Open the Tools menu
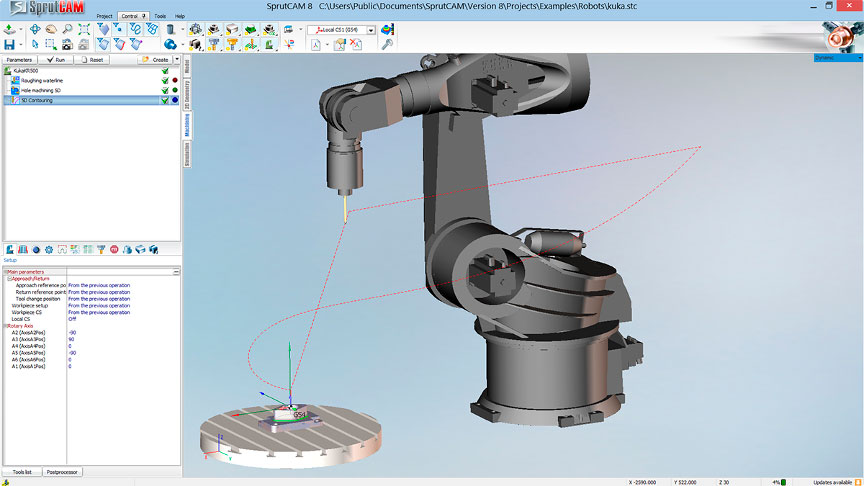Screen dimensions: 864x486 pyautogui.click(x=160, y=16)
